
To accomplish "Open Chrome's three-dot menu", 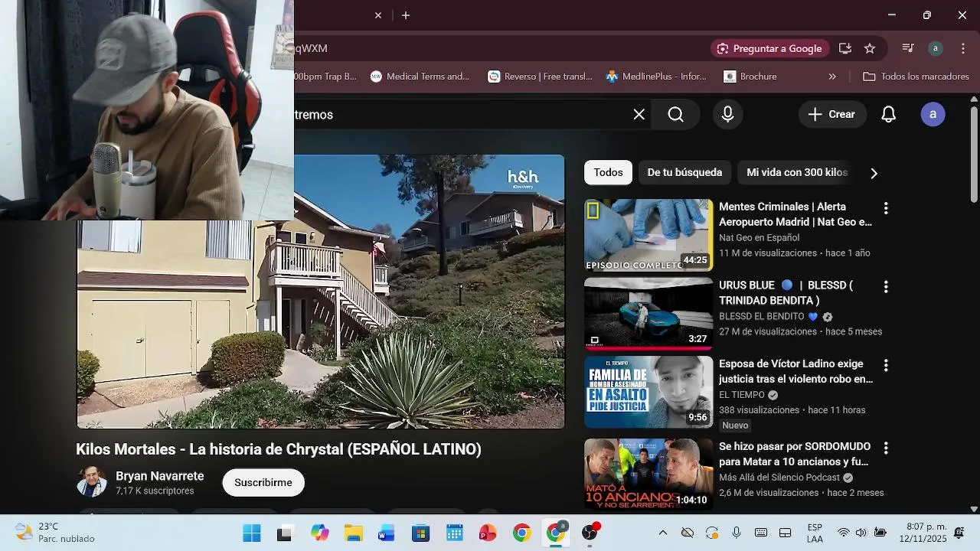I will [963, 48].
